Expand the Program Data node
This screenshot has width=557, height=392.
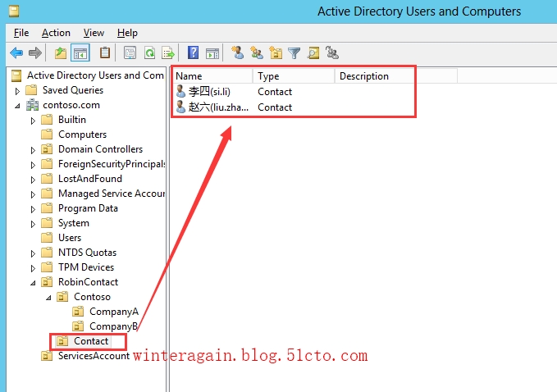click(x=33, y=209)
